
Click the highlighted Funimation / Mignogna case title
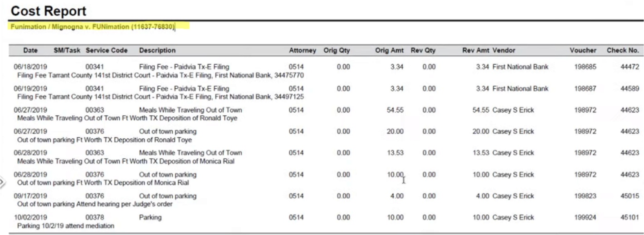[x=92, y=27]
